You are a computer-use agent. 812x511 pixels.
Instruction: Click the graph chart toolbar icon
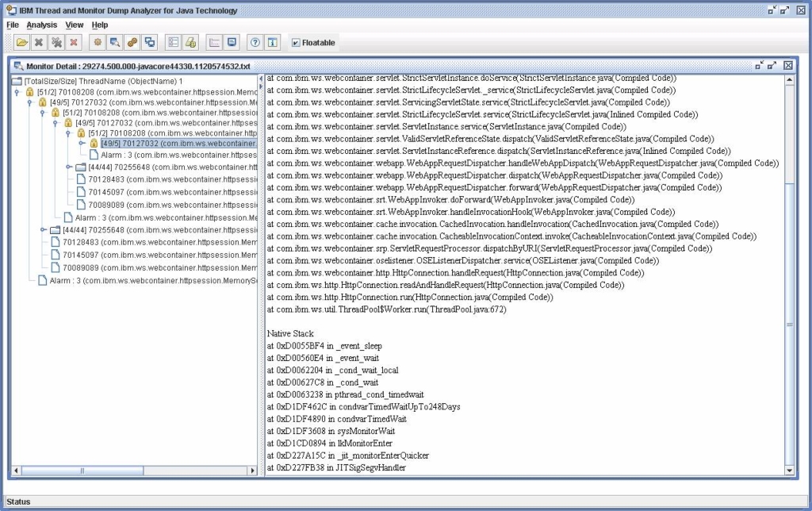click(214, 43)
